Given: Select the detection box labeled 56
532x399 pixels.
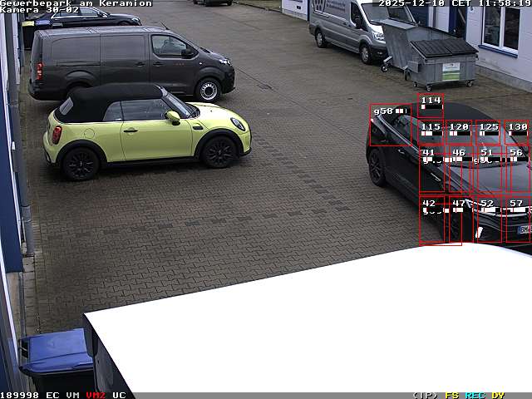Looking at the screenshot, I should pyautogui.click(x=518, y=170).
